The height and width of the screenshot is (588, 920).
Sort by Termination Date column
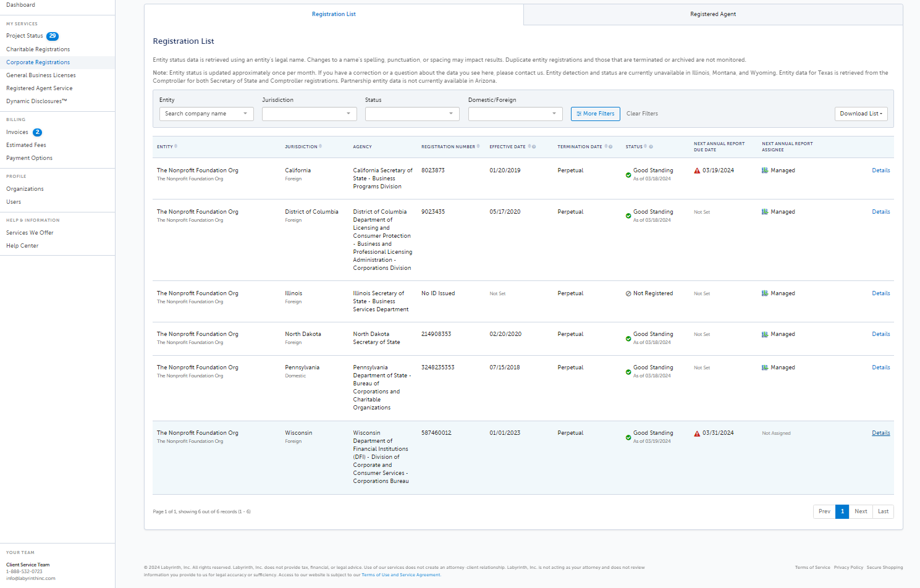click(x=606, y=146)
